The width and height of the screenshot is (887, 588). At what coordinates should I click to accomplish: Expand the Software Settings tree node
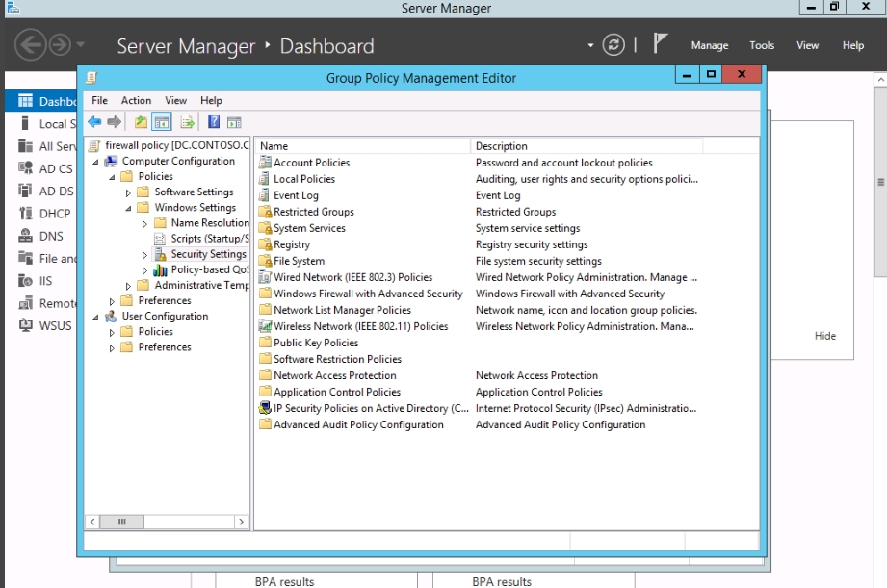(x=128, y=192)
